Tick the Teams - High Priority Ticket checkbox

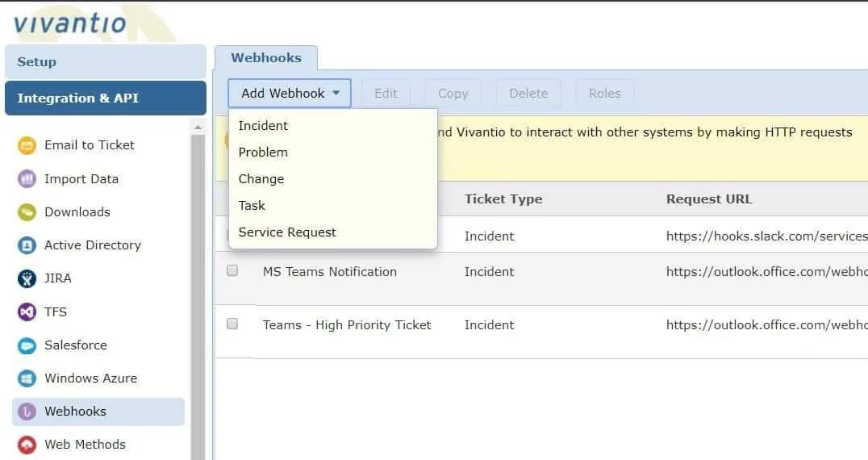232,324
